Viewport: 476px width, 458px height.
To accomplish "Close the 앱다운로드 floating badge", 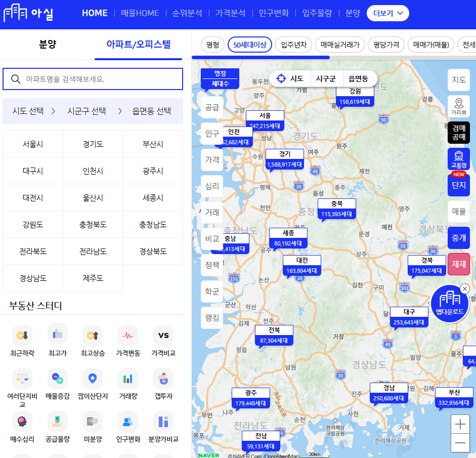I will click(x=465, y=289).
